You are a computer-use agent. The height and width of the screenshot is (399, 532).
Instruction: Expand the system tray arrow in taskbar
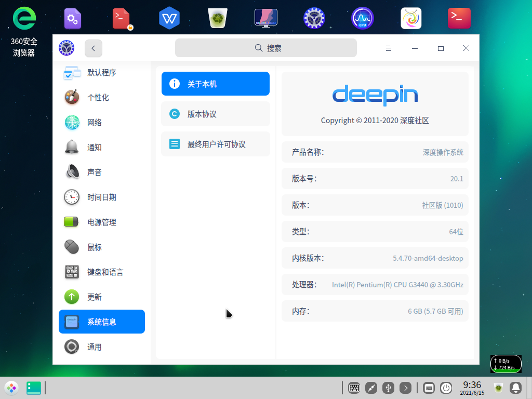[x=405, y=388]
